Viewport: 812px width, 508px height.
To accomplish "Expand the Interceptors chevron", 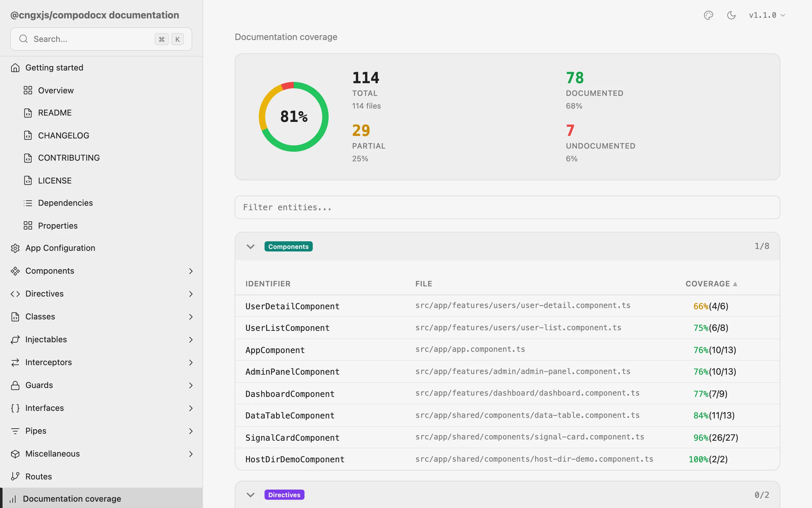I will pyautogui.click(x=191, y=363).
